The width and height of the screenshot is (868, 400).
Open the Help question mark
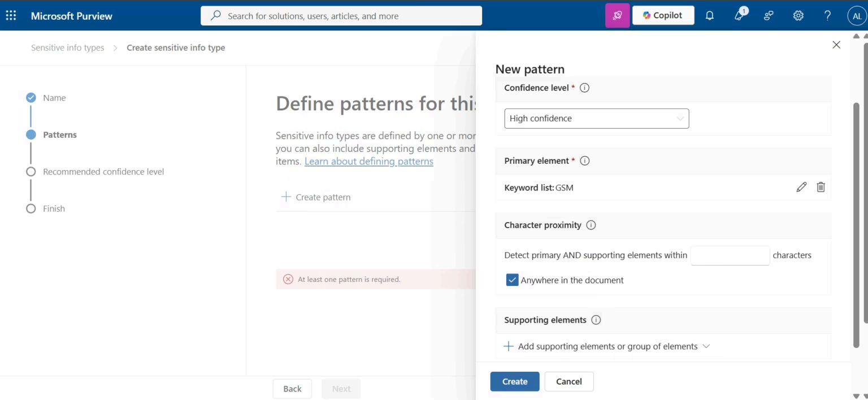click(827, 16)
